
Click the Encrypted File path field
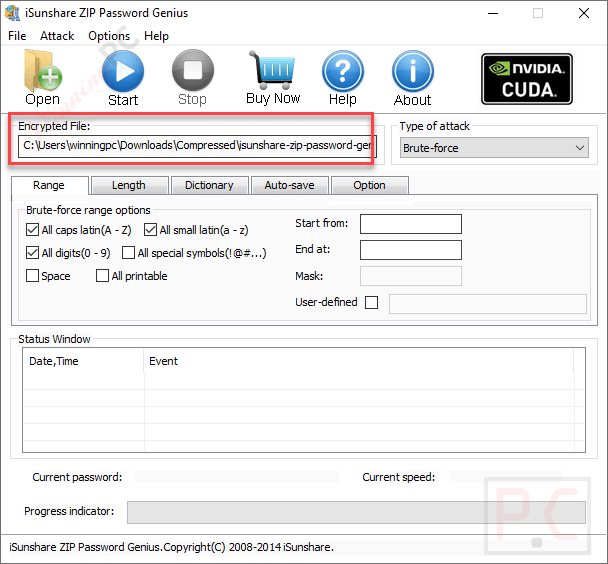197,146
